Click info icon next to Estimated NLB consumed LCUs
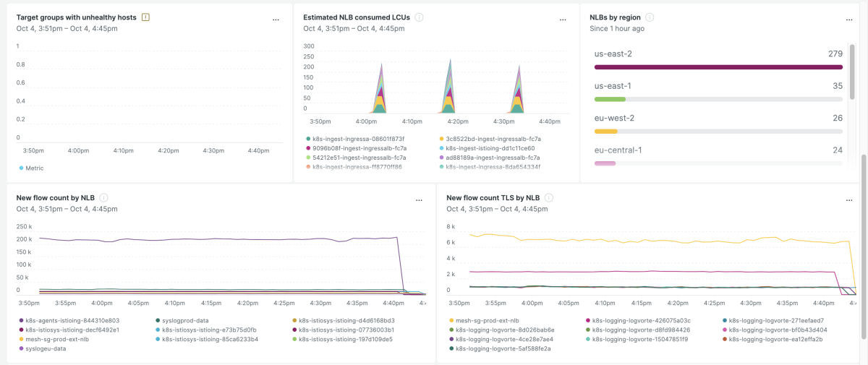The image size is (868, 365). coord(420,17)
